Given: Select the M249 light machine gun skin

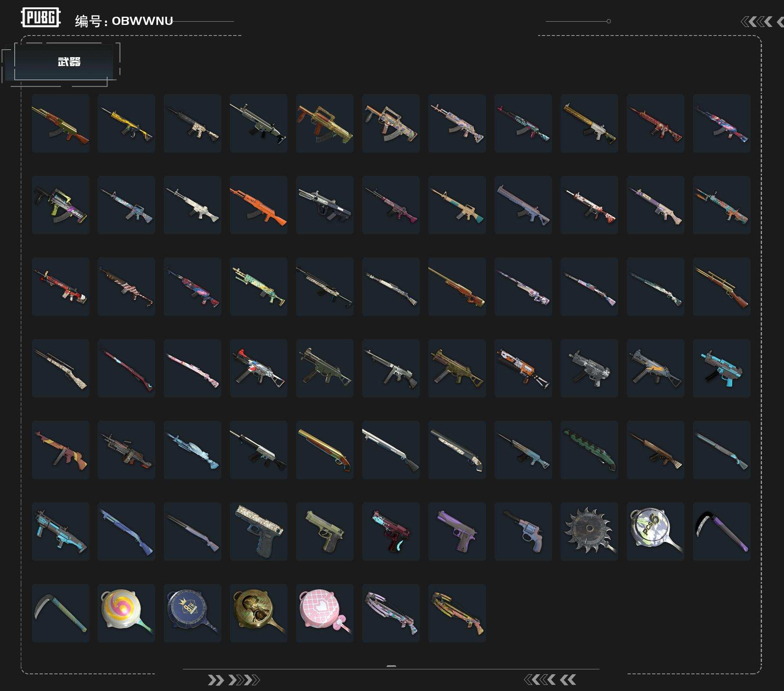Looking at the screenshot, I should [x=126, y=450].
